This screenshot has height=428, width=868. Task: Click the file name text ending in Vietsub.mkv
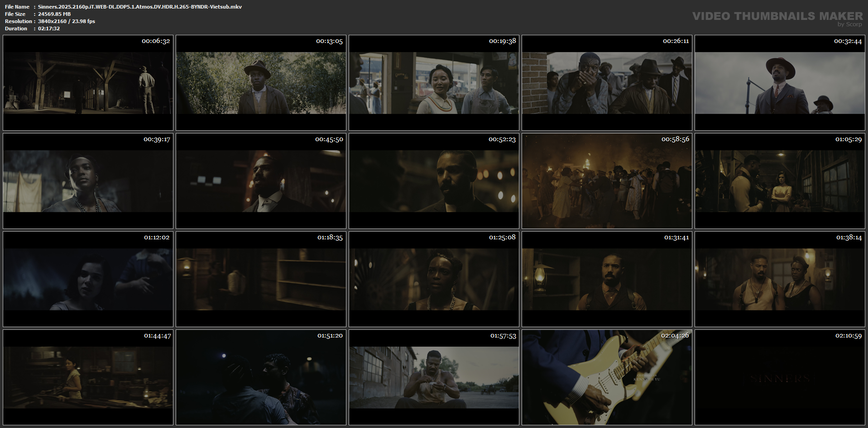click(140, 7)
